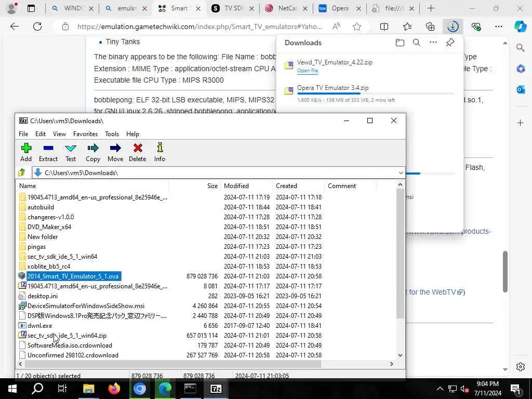Screen dimensions: 532x399
Task: Select Unconfirmed 298102.crdownload file
Action: (73, 355)
